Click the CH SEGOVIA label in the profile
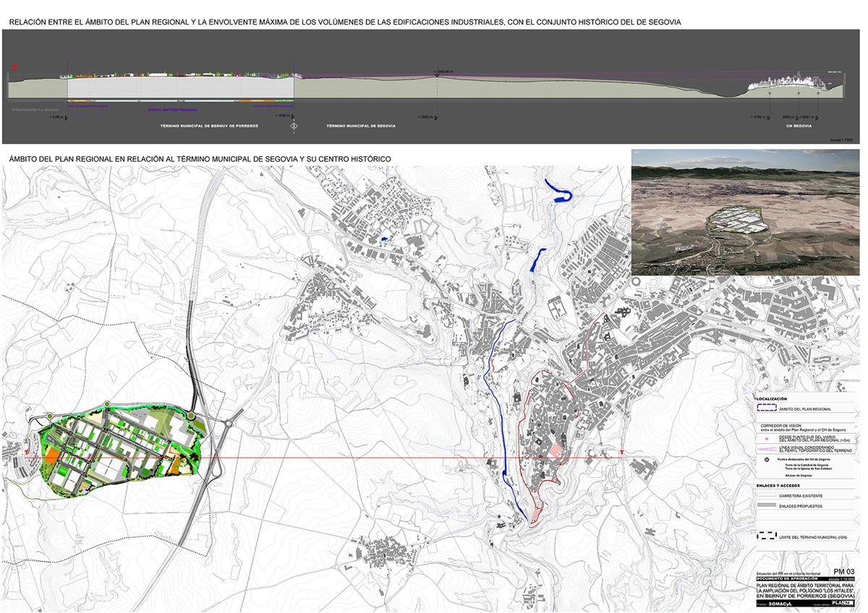The width and height of the screenshot is (868, 613). tap(799, 126)
